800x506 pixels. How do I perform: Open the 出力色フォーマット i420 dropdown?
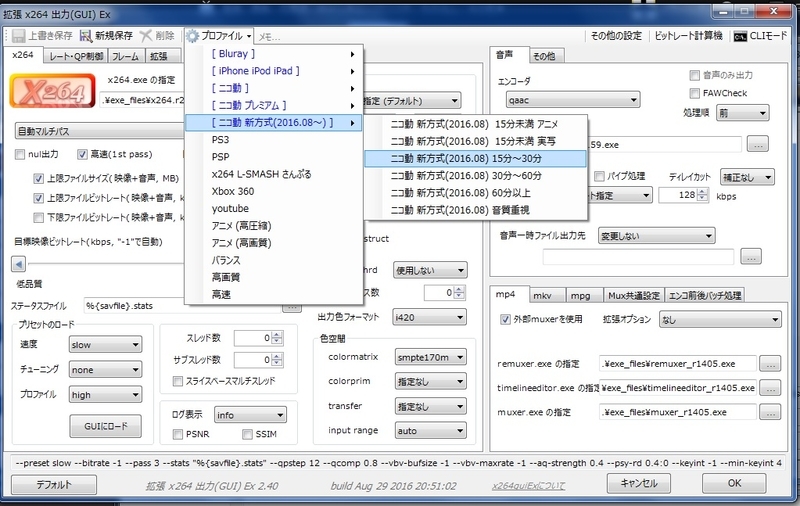[430, 317]
